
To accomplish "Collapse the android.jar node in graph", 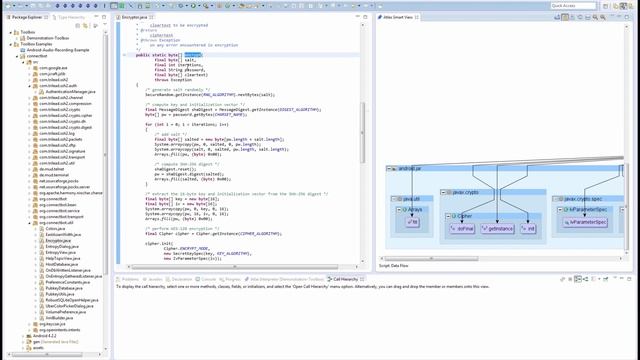I will [389, 168].
